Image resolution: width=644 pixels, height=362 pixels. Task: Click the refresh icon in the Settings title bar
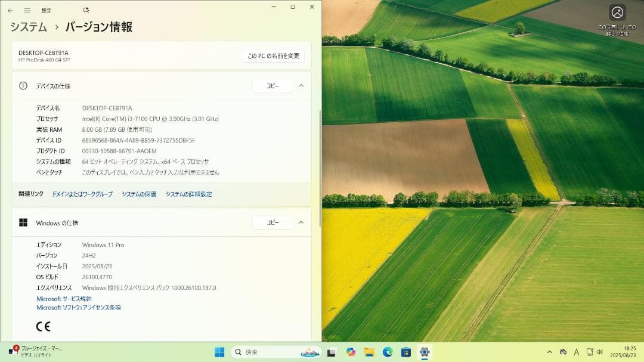(85, 10)
